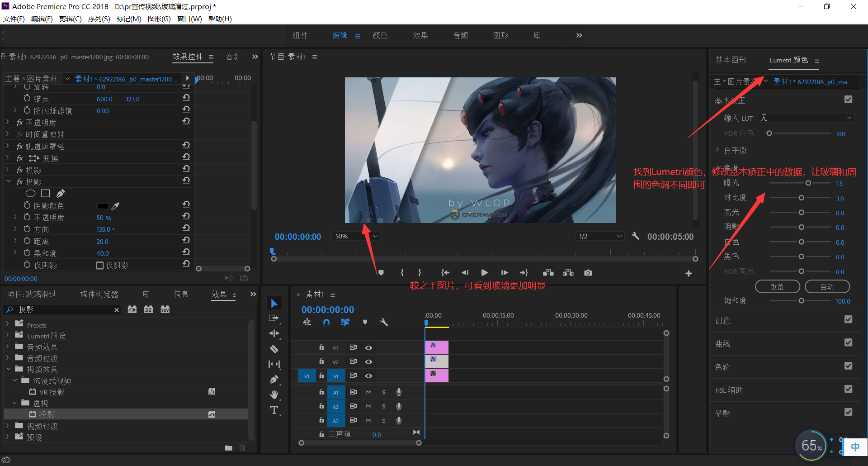Expand the Lumetri Presets folder

(x=7, y=336)
